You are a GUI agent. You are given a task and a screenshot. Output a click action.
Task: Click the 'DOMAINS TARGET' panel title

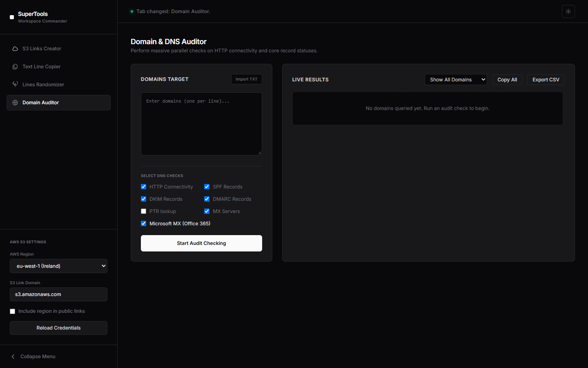click(165, 79)
